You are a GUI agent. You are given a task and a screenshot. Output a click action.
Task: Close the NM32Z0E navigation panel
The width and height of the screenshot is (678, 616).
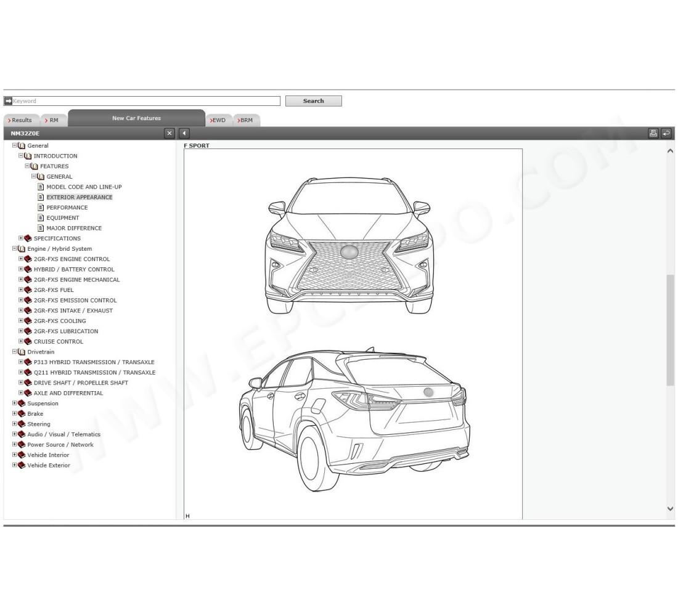click(x=168, y=132)
